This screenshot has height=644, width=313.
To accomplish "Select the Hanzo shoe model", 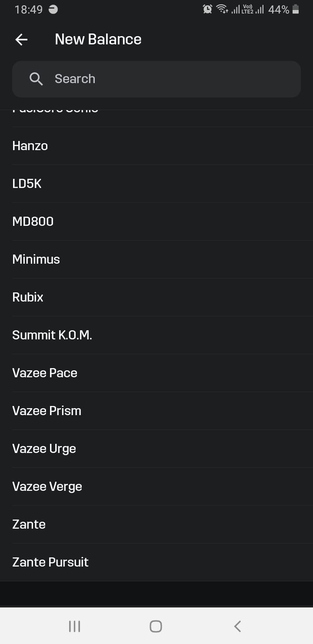I will (156, 146).
